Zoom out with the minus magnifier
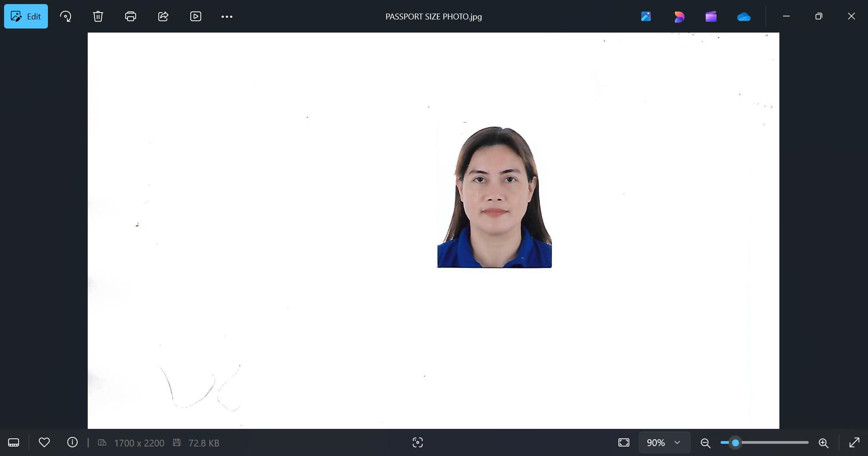 [x=706, y=443]
